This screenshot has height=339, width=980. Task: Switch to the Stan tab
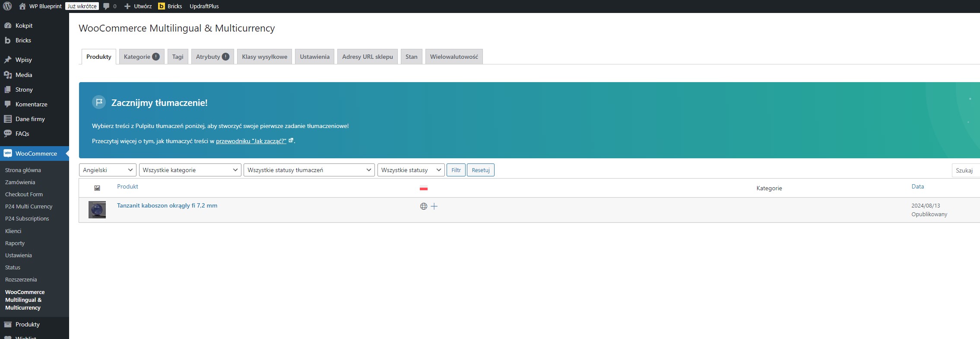(x=412, y=57)
